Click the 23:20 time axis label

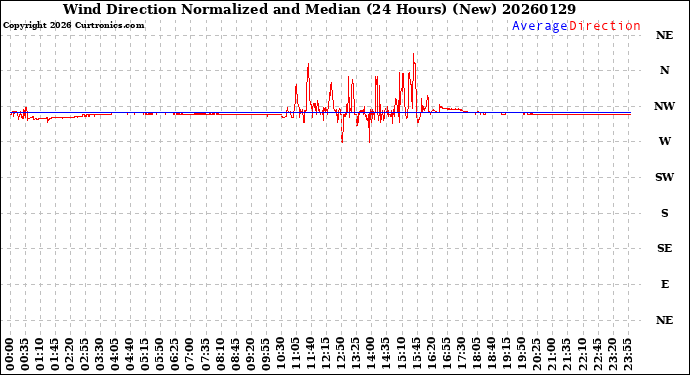(x=612, y=355)
